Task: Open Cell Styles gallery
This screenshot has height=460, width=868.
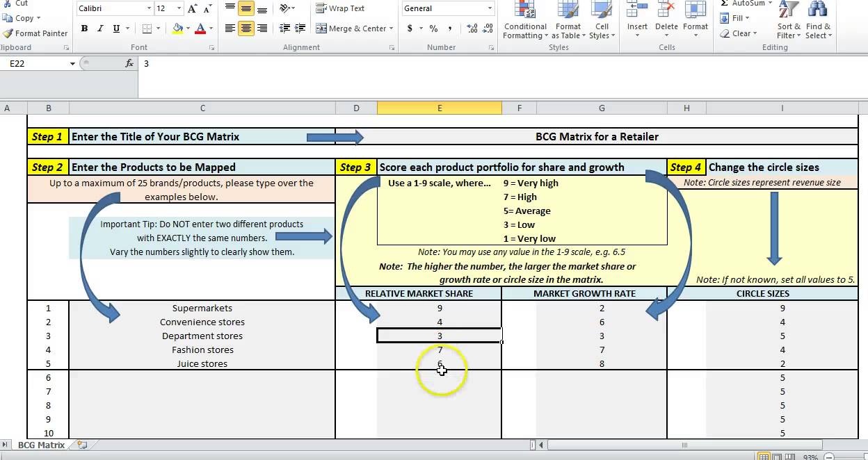Action: 602,21
